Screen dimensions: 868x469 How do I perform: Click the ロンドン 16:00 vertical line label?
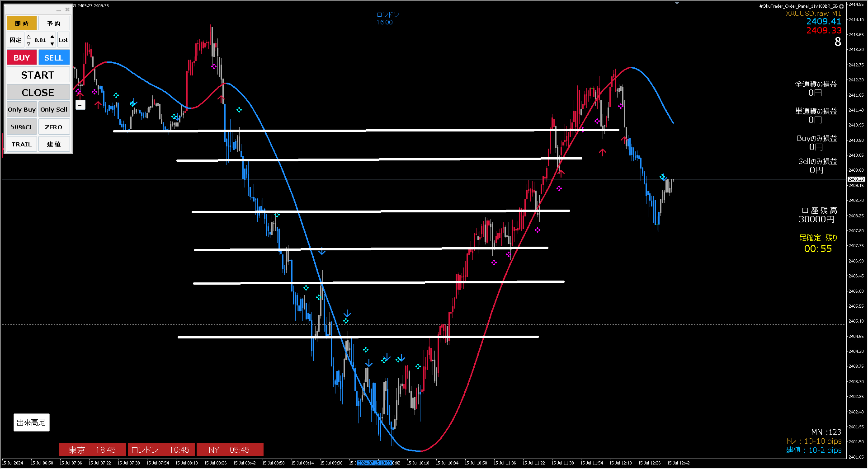click(387, 19)
